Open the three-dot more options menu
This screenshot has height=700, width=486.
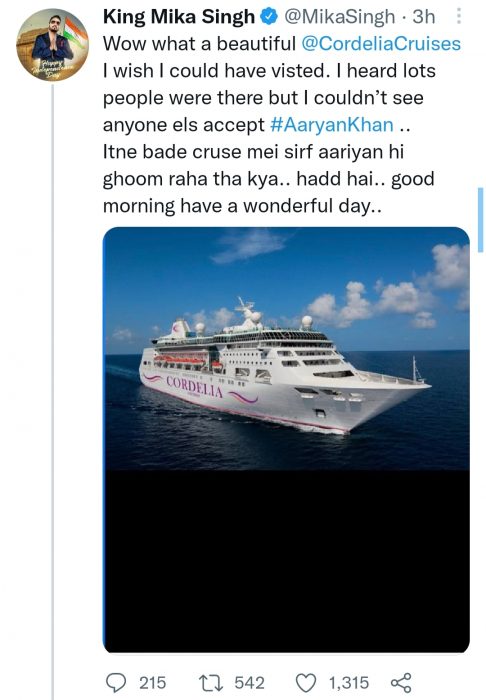pyautogui.click(x=459, y=17)
